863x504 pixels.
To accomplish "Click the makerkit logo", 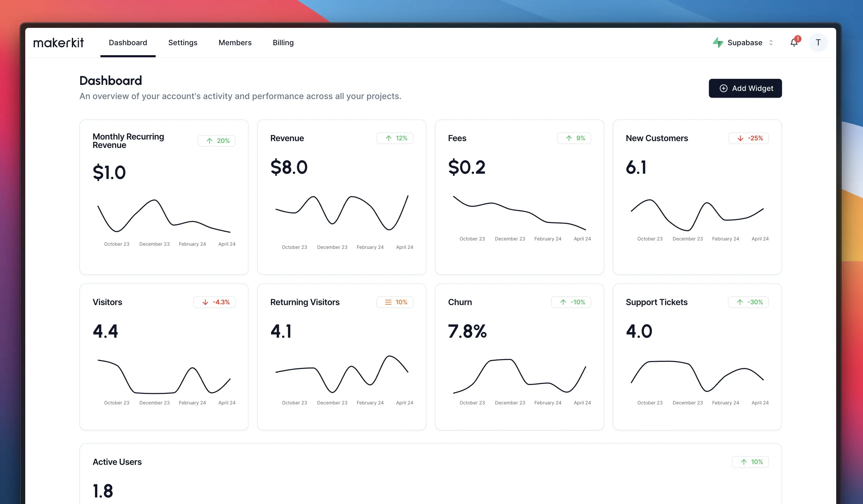I will pos(58,43).
